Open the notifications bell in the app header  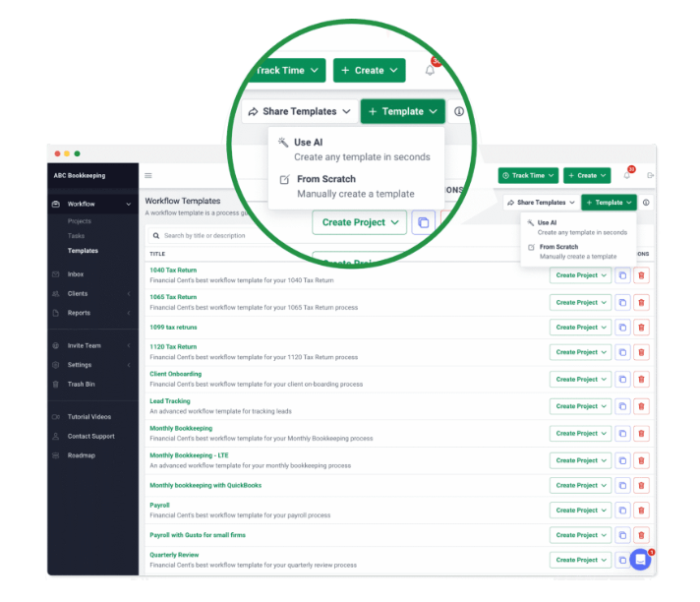point(627,175)
